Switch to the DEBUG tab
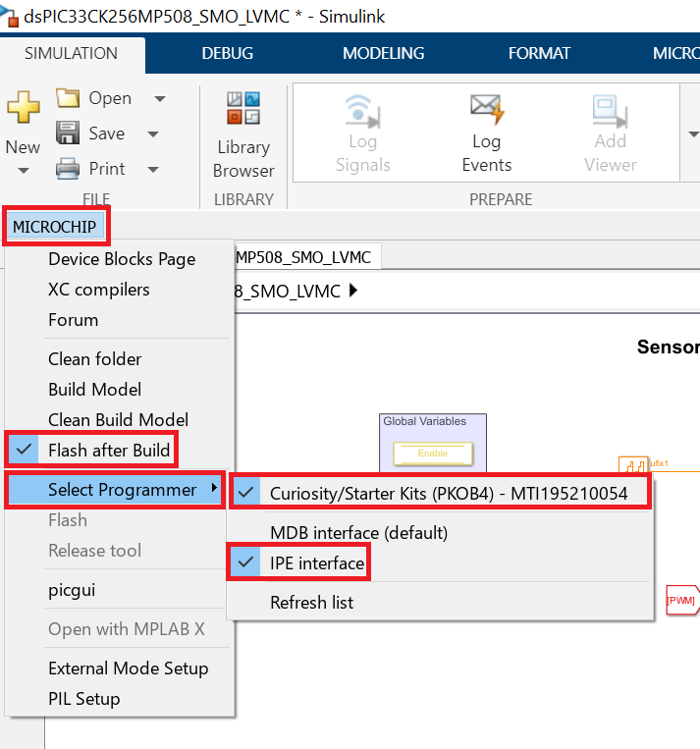The image size is (700, 749). (x=227, y=53)
